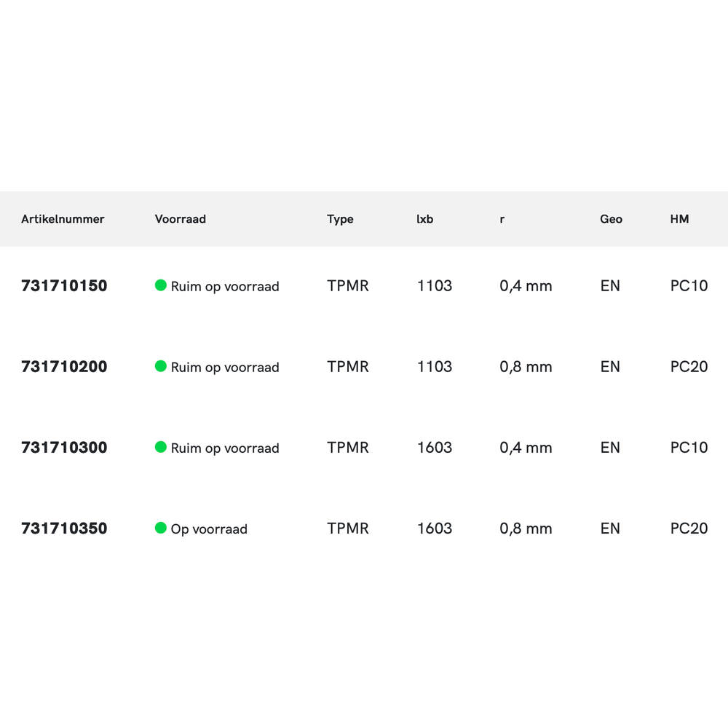
Task: Open article 731710350
Action: (64, 529)
